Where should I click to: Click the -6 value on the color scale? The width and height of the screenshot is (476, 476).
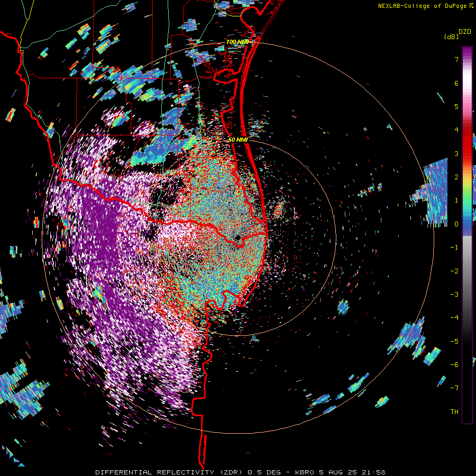pos(454,364)
